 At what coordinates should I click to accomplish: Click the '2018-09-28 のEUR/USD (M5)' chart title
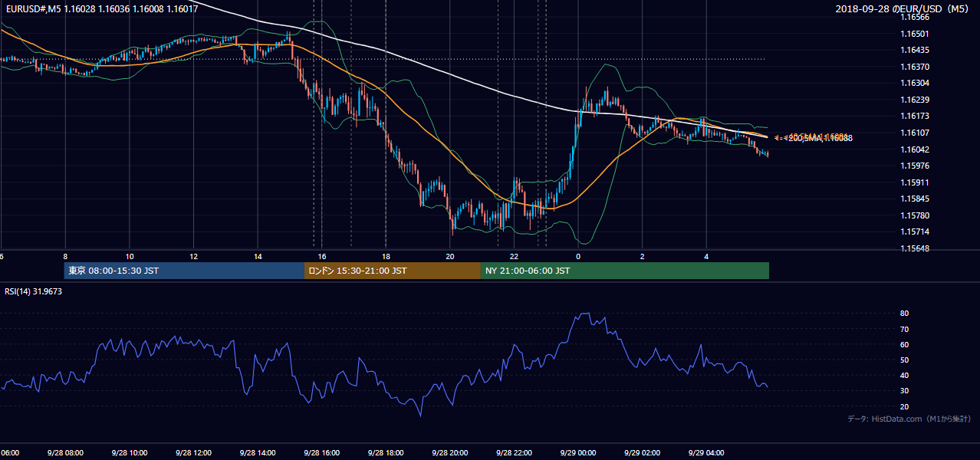(903, 8)
